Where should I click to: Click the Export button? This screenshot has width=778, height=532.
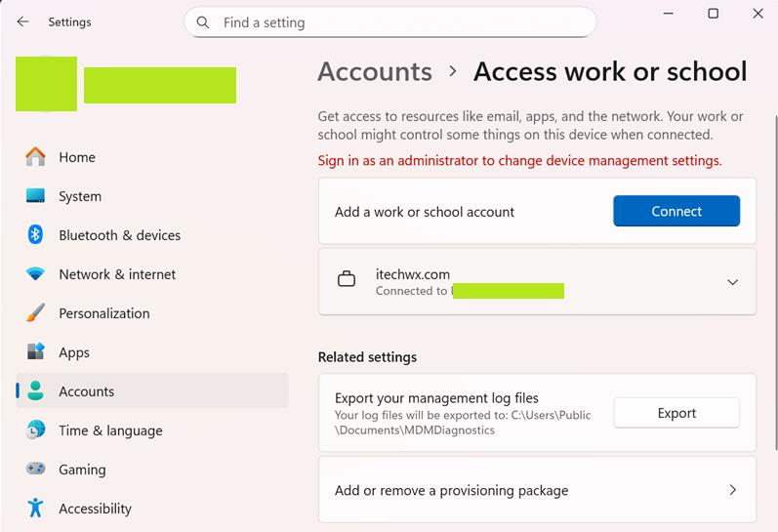pos(676,413)
